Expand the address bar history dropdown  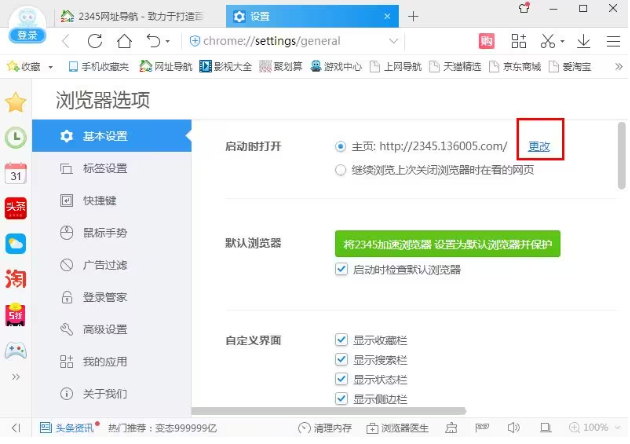tap(393, 41)
